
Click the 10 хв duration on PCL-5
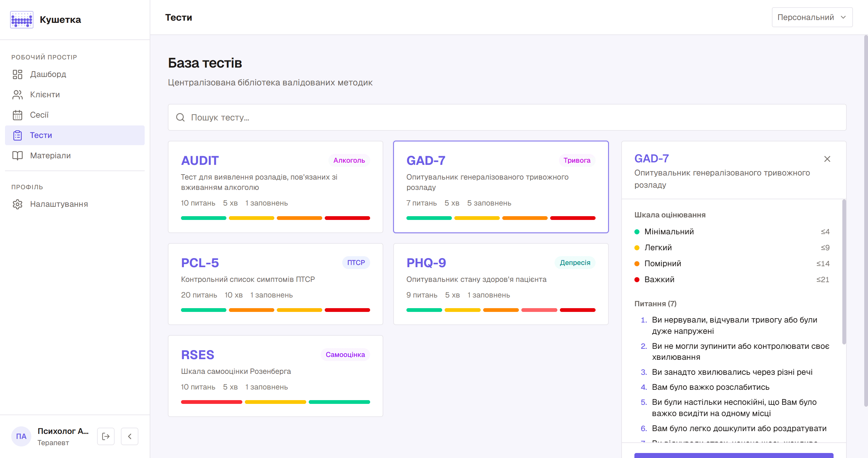click(x=234, y=295)
